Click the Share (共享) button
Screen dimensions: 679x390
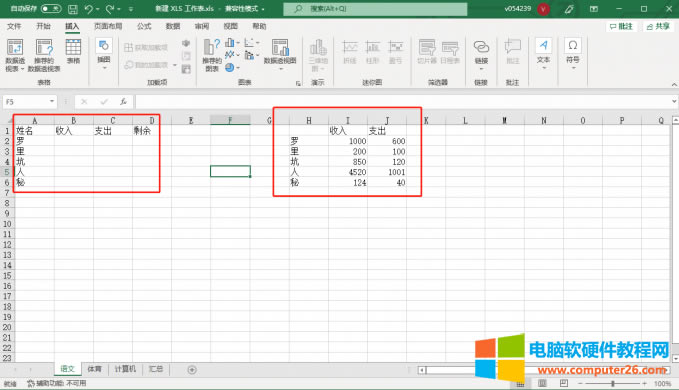658,26
